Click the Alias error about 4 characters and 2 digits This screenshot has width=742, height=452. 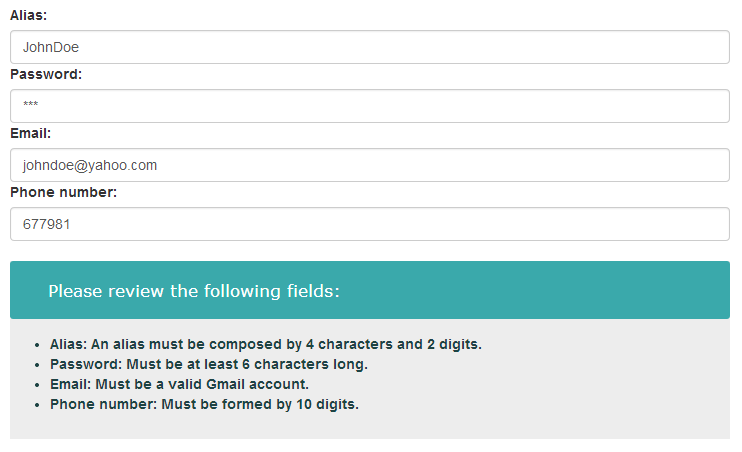pos(266,344)
